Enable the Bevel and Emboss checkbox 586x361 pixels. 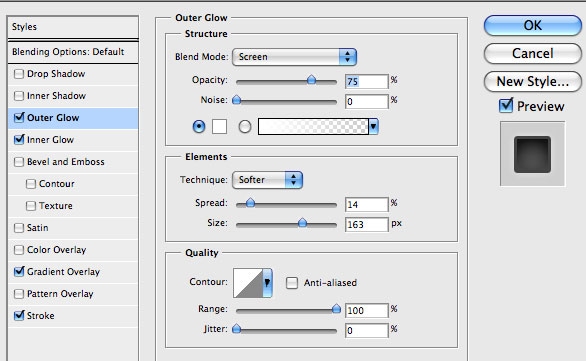click(x=19, y=162)
